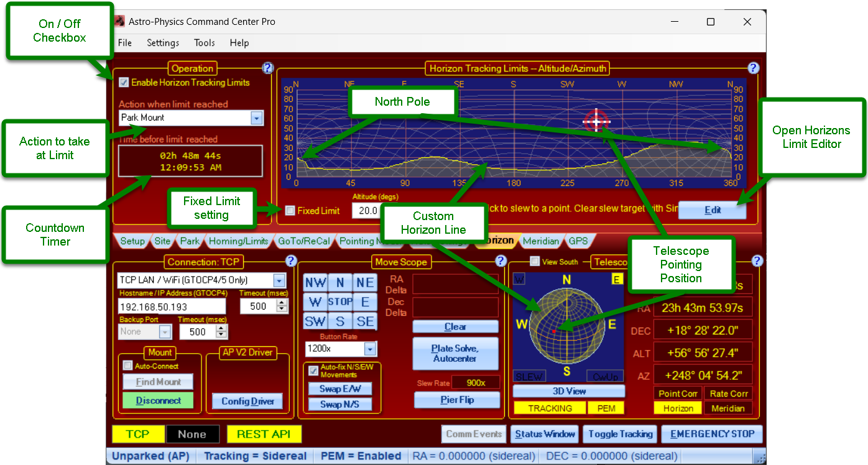Toggle the Horizon indicator under Point Corr
Image resolution: width=868 pixels, height=465 pixels.
pyautogui.click(x=678, y=408)
